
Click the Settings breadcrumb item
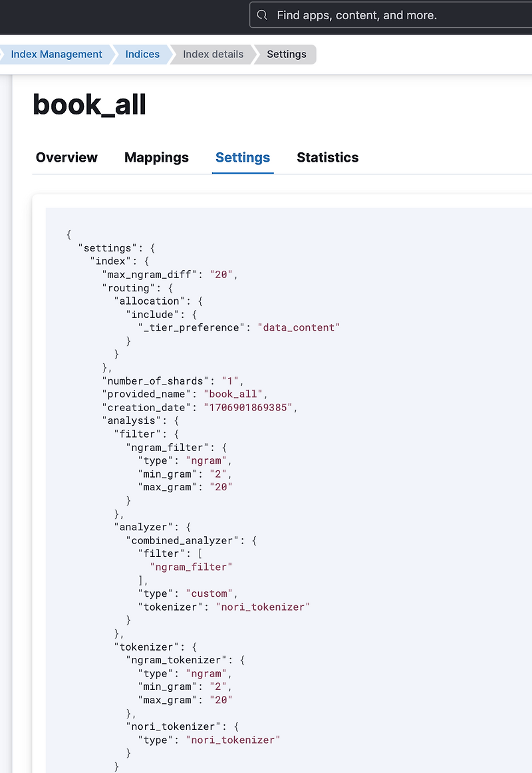pos(286,54)
